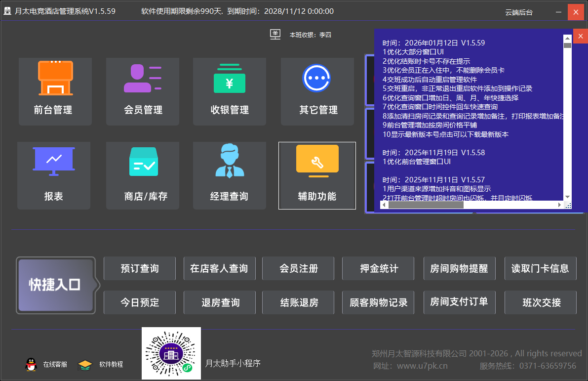Click the changelog vertical scrollbar down arrow
The width and height of the screenshot is (588, 381).
tap(567, 197)
